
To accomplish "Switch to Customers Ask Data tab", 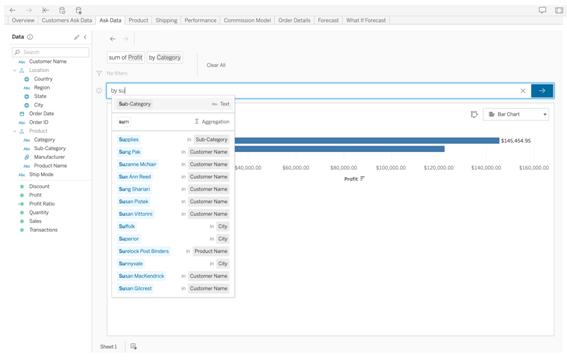I will point(67,20).
